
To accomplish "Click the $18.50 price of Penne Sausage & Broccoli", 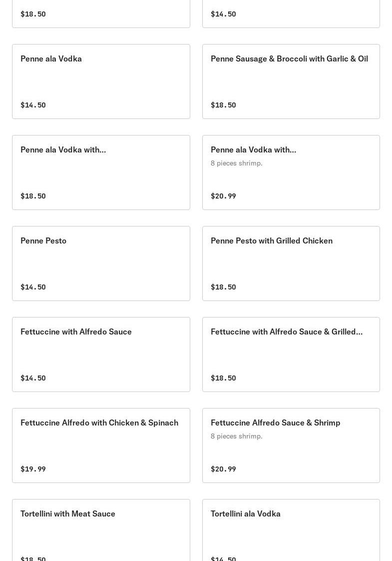I will click(x=223, y=105).
